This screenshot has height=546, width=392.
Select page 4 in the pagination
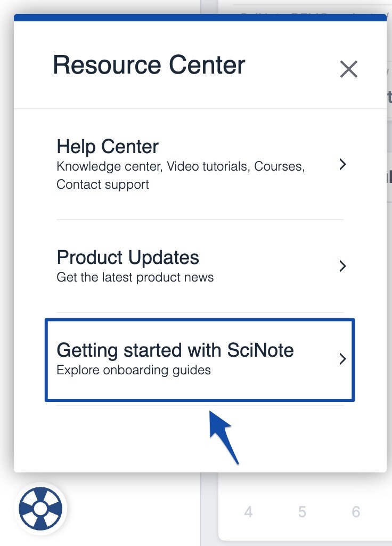pos(249,512)
